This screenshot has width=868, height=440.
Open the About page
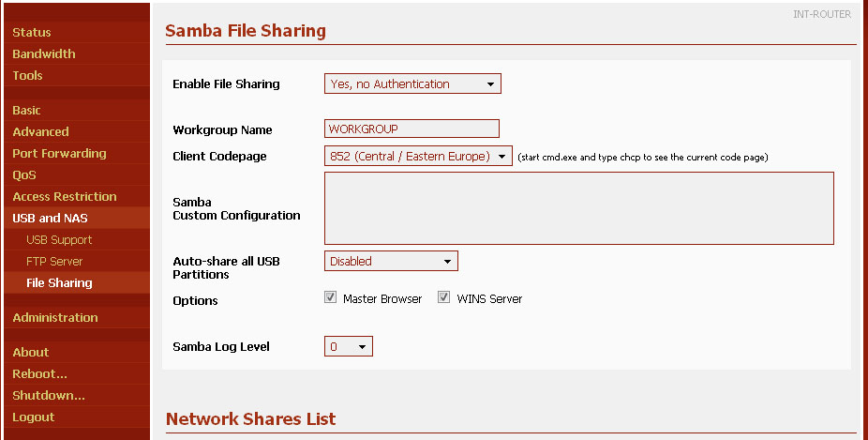coord(77,353)
